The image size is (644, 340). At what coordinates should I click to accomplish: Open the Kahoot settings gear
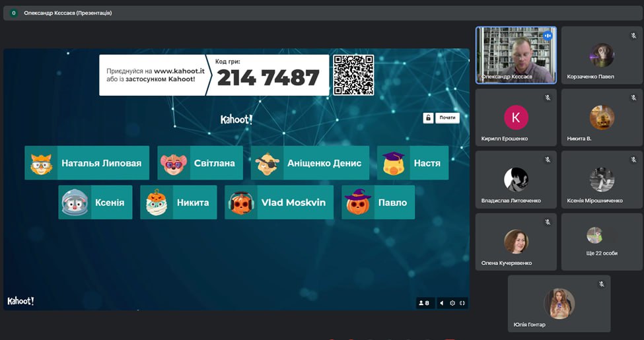tap(452, 303)
